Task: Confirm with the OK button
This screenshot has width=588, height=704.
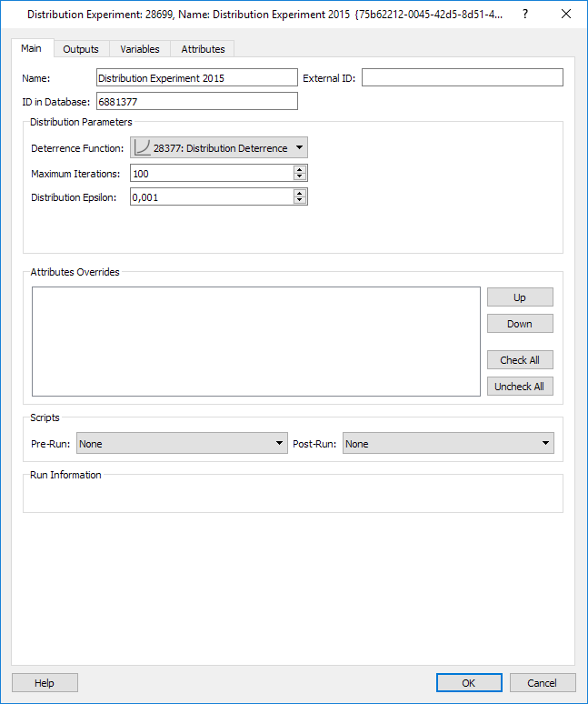Action: (x=469, y=683)
